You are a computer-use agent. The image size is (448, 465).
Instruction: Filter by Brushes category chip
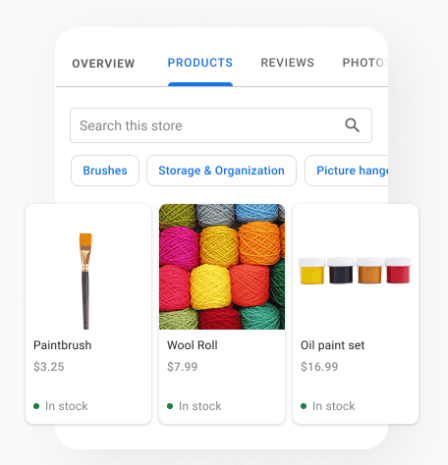click(x=105, y=170)
